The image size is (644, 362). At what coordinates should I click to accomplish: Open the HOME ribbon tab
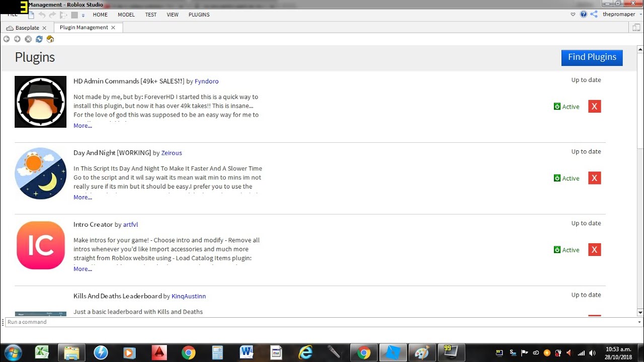pos(100,15)
